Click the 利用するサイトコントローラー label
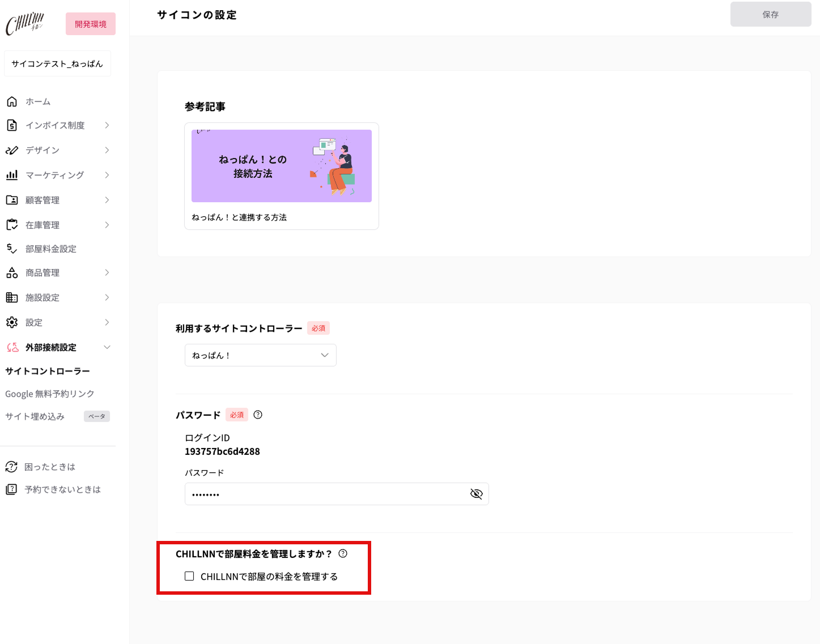The image size is (820, 644). click(x=239, y=328)
